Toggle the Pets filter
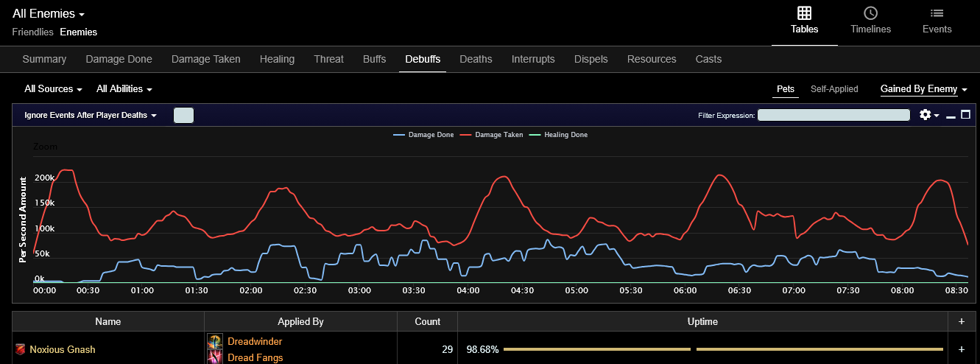The height and width of the screenshot is (364, 980). (x=786, y=89)
